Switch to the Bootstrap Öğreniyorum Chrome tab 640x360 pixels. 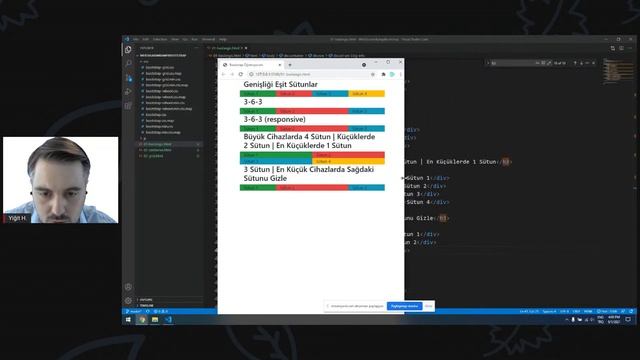[x=251, y=65]
